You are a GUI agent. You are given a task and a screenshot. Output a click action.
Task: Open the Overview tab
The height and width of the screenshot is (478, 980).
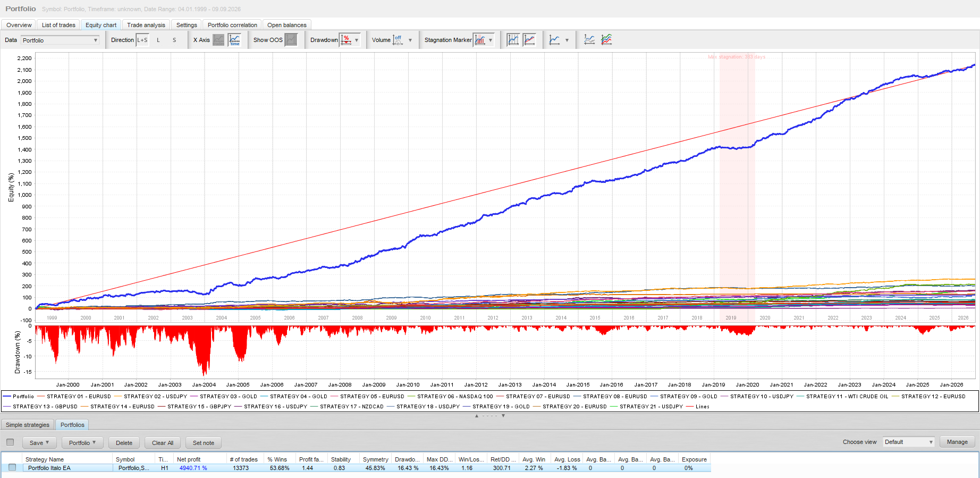point(19,25)
